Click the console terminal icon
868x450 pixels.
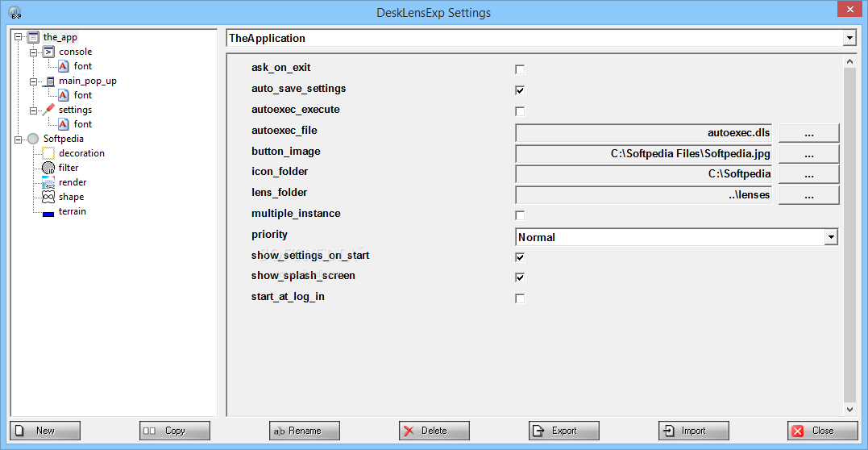coord(48,52)
